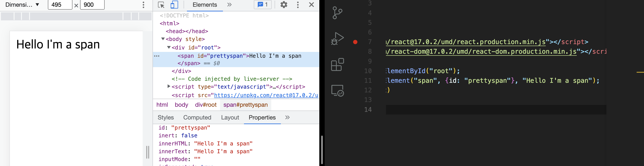This screenshot has height=166, width=644.
Task: Open Run and Debug view in VS Code
Action: point(337,38)
